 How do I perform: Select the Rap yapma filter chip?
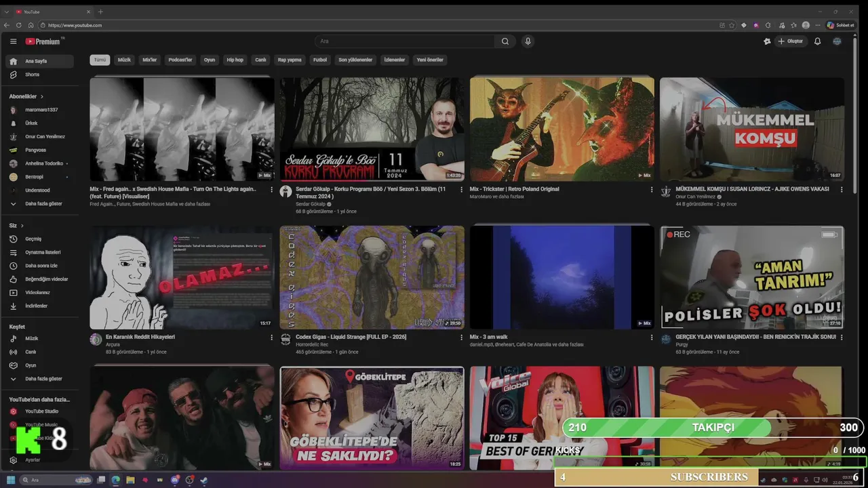point(290,60)
